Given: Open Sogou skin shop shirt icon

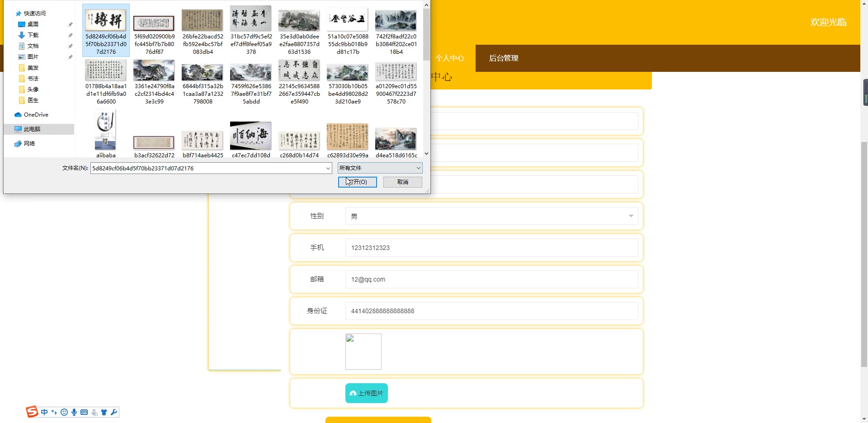Looking at the screenshot, I should coord(104,412).
